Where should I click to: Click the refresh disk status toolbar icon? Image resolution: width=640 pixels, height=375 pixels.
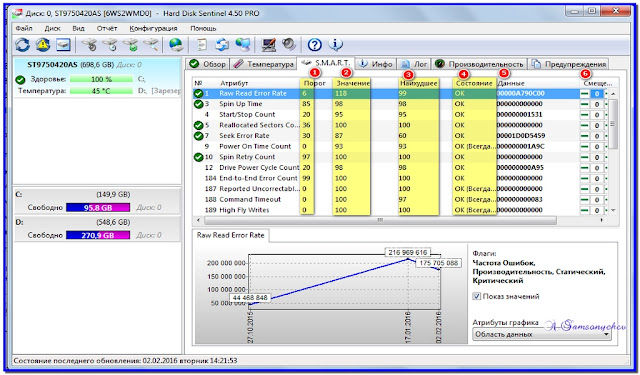[x=22, y=44]
